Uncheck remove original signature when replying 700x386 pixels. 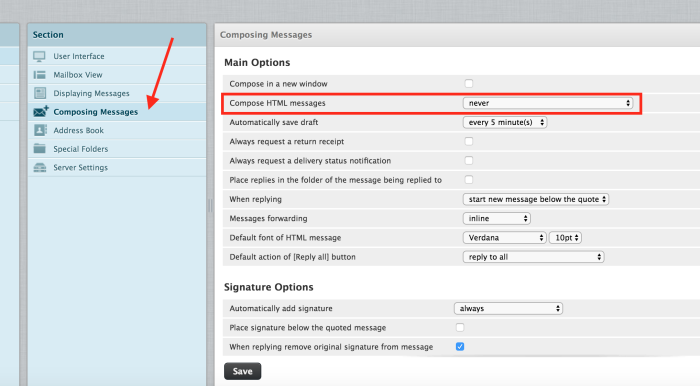(460, 347)
